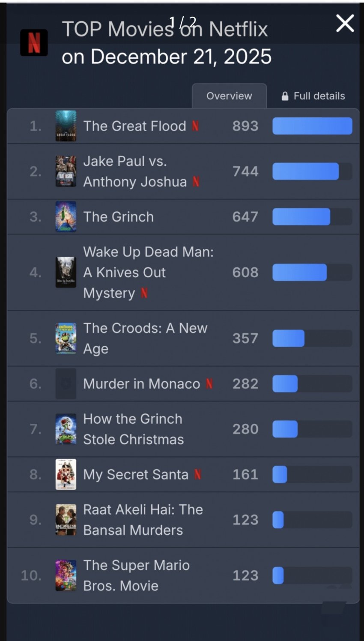Screen dimensions: 364x641
Task: Click Jake Paul vs. Anthony Joshua poster
Action: (66, 171)
